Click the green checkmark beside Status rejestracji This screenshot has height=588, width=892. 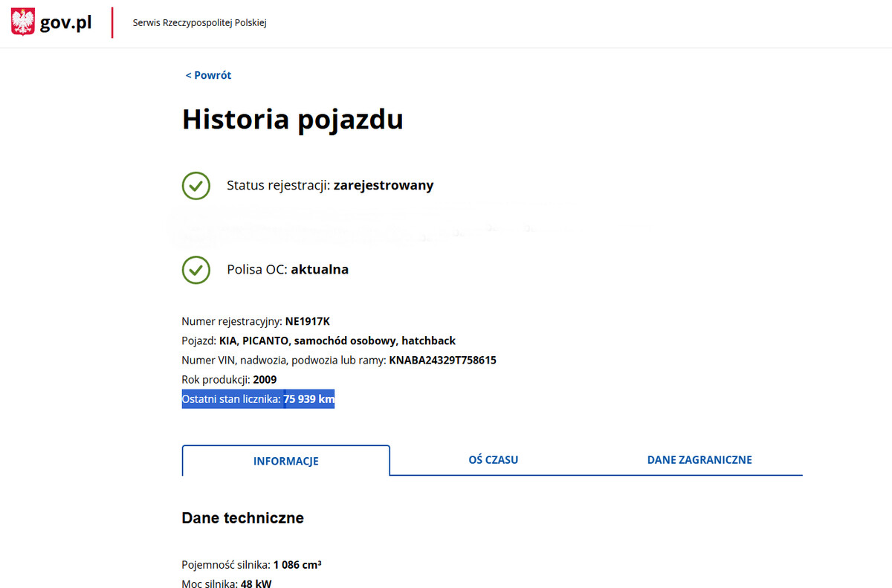pos(195,185)
